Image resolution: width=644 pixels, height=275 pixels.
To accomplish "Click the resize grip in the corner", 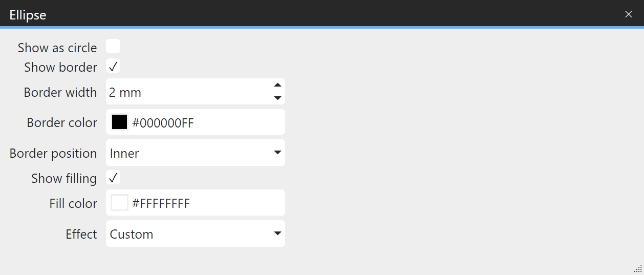I will point(638,269).
